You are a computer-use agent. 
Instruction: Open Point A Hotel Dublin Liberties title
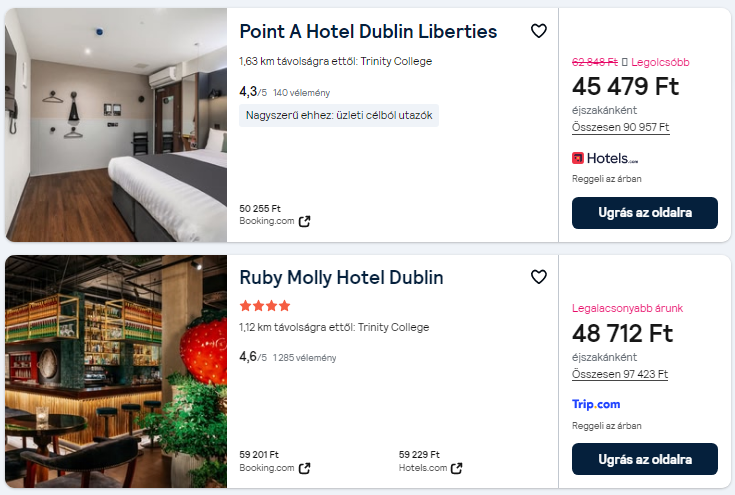(368, 32)
